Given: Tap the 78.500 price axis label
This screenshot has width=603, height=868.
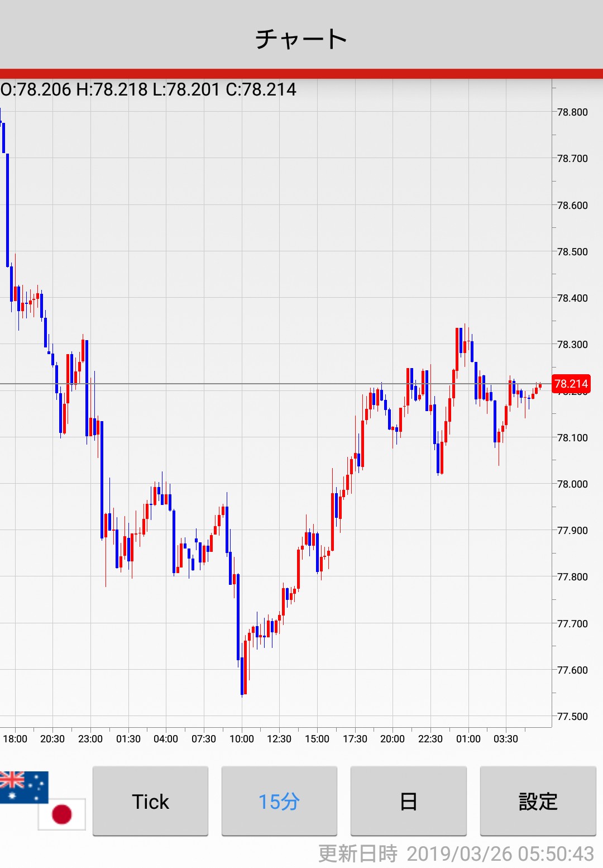Looking at the screenshot, I should coord(572,252).
